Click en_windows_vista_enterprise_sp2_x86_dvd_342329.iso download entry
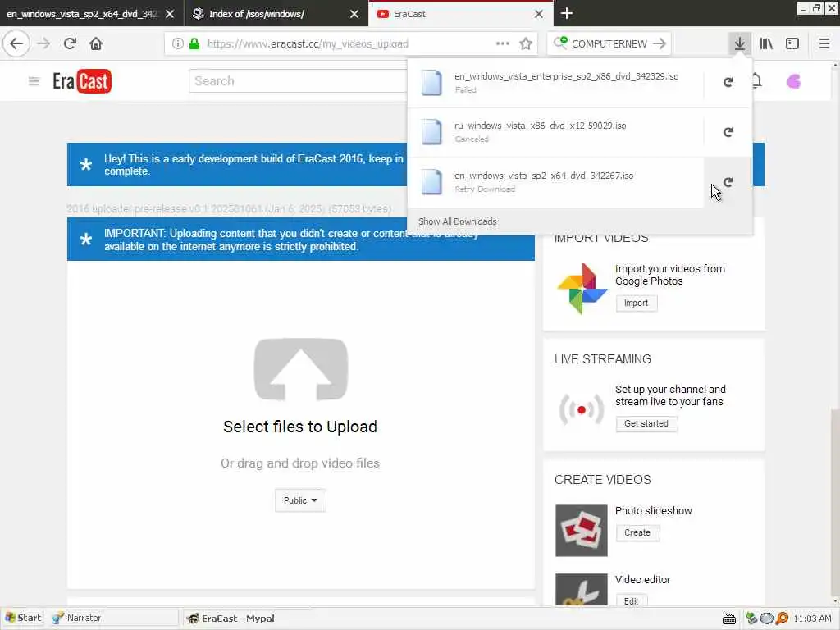 556,83
